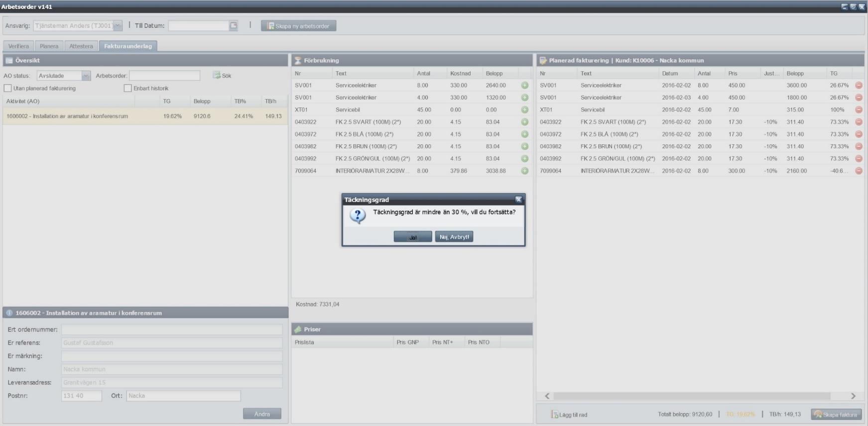The height and width of the screenshot is (426, 868).
Task: Click the Er märkning field
Action: coord(172,356)
